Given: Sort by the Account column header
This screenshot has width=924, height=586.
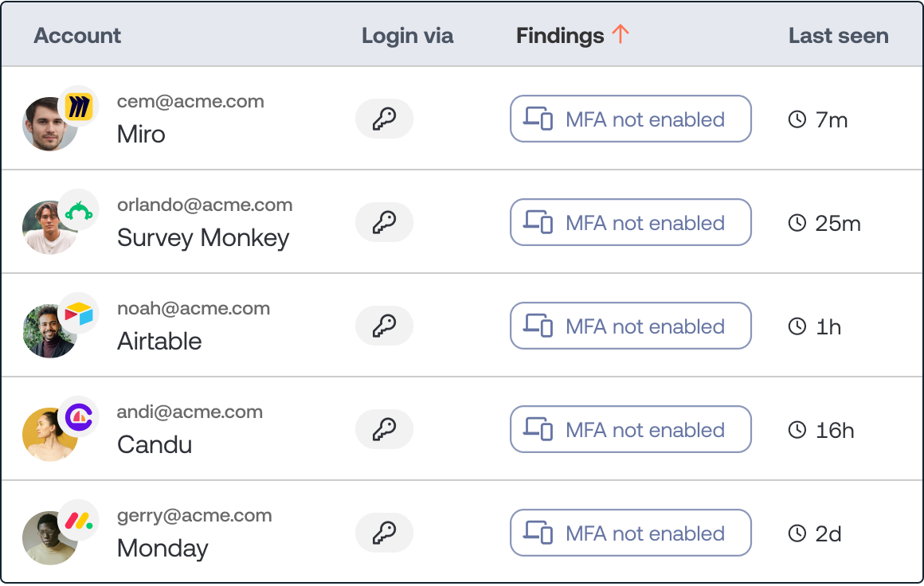Looking at the screenshot, I should [x=77, y=36].
